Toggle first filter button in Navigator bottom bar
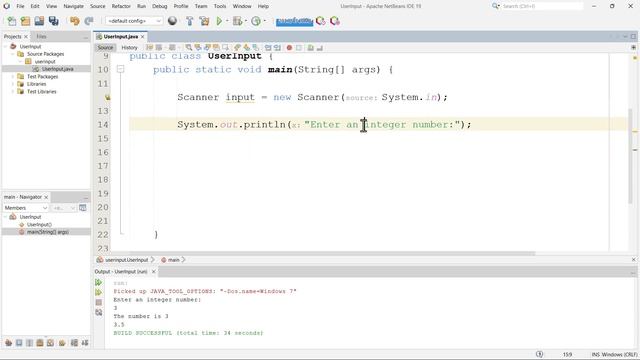640x360 pixels. (x=8, y=343)
